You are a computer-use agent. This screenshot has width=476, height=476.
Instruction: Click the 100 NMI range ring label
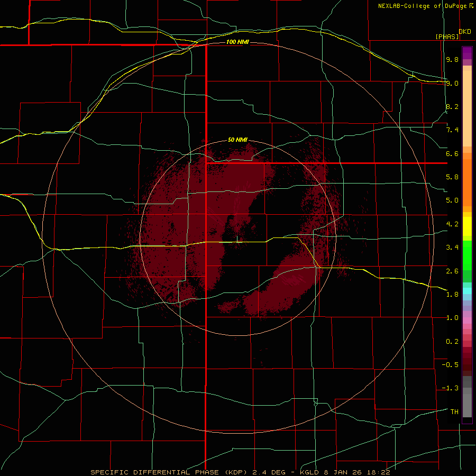pyautogui.click(x=237, y=42)
